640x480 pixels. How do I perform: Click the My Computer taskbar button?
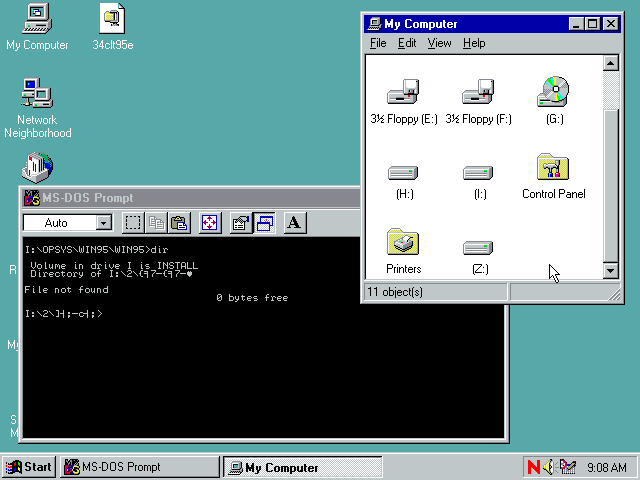[302, 467]
